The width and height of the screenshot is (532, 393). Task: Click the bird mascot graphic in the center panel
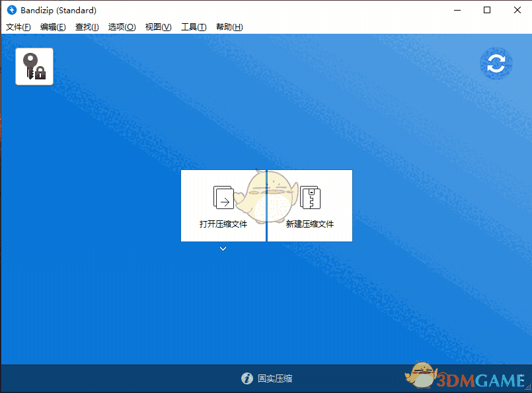tap(266, 198)
